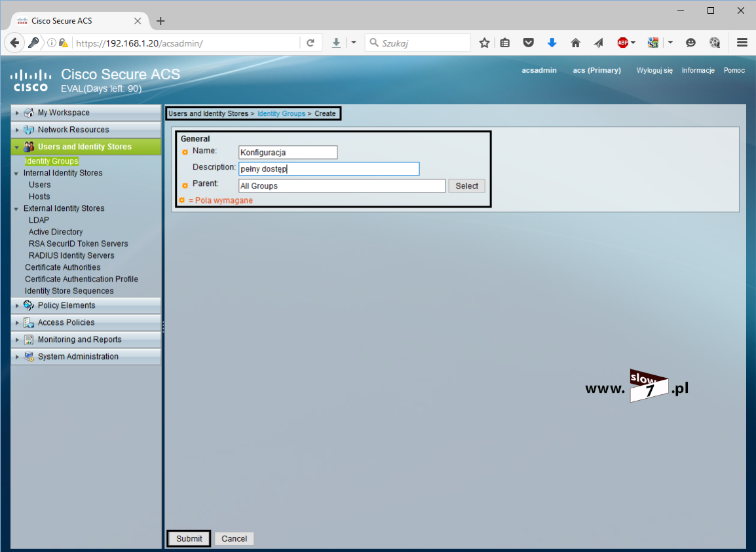Open the Informacje link
This screenshot has width=756, height=552.
pos(698,70)
